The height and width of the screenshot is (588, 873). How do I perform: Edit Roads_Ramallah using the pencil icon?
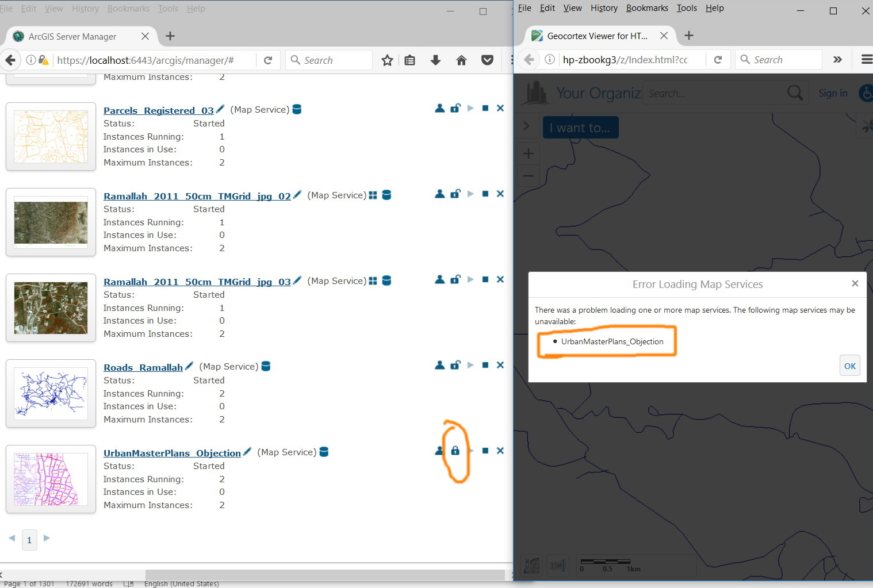click(189, 366)
